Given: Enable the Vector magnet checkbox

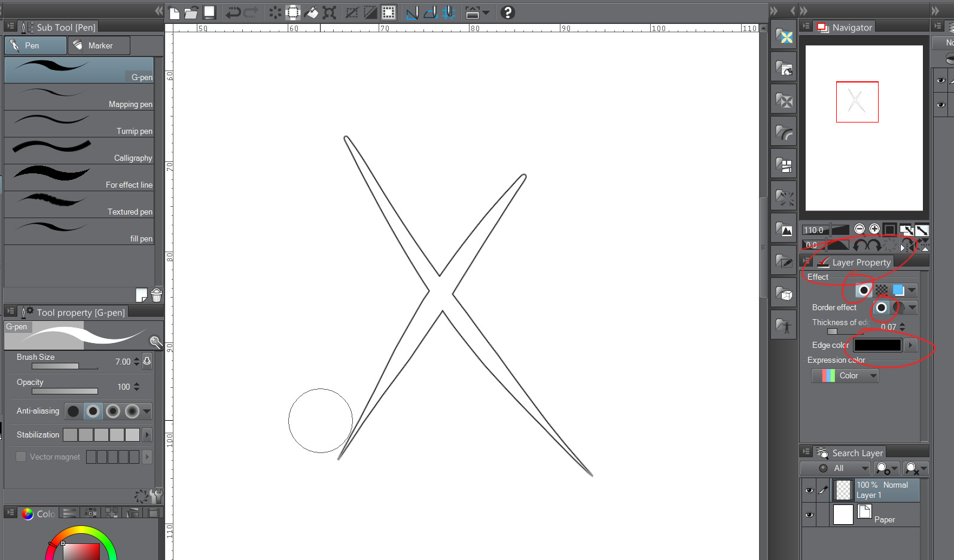Looking at the screenshot, I should [21, 457].
